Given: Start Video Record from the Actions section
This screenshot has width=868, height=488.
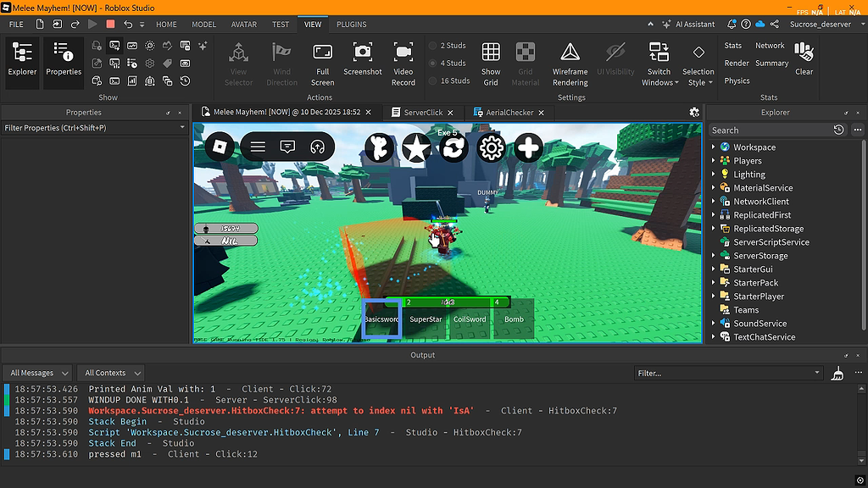Looking at the screenshot, I should coord(403,59).
